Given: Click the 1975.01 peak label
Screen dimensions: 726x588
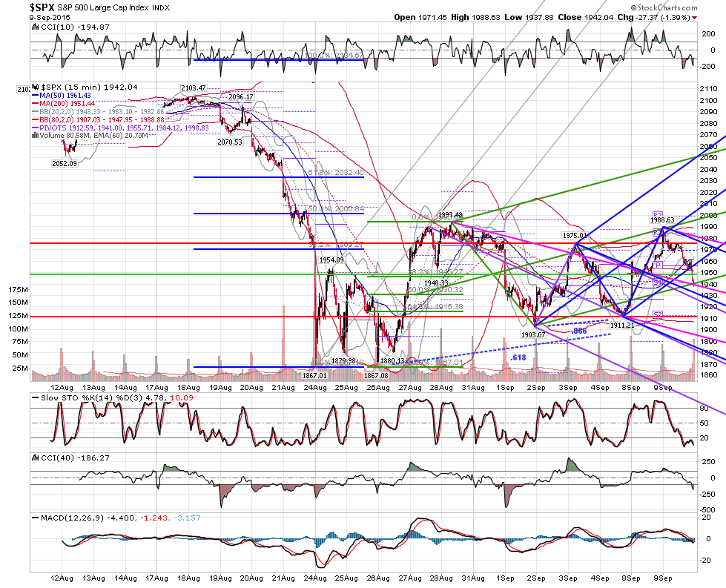Looking at the screenshot, I should point(575,236).
